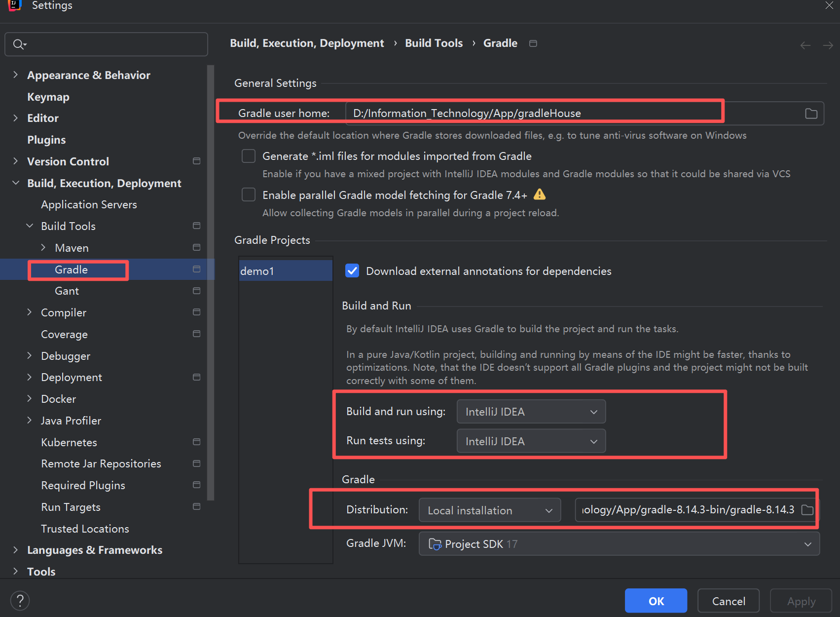840x617 pixels.
Task: Click the Apply button
Action: pyautogui.click(x=801, y=601)
